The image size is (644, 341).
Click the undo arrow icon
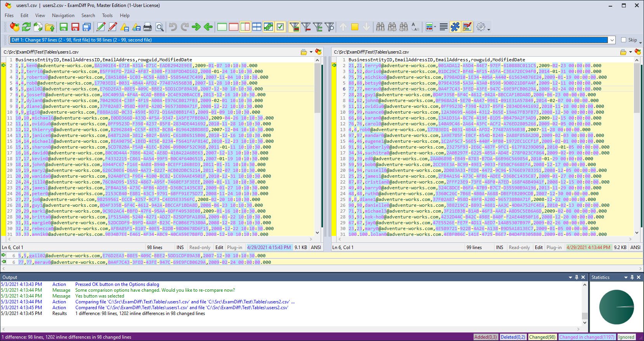(173, 27)
